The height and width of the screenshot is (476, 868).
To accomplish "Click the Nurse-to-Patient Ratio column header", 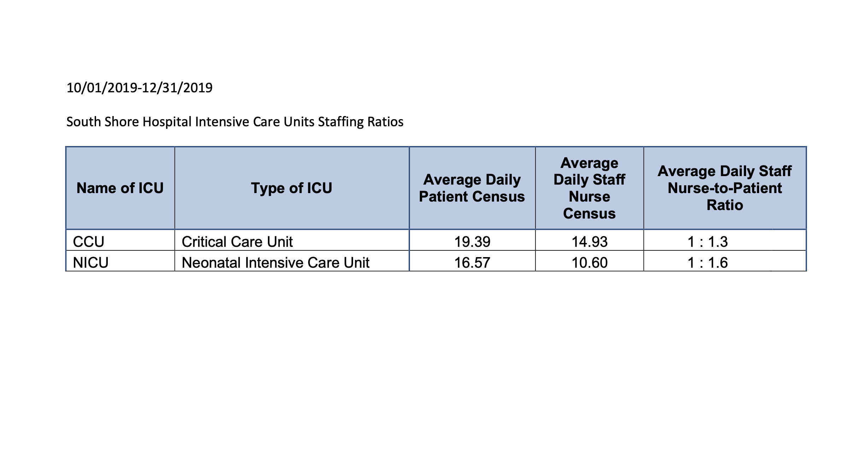I will pyautogui.click(x=725, y=188).
